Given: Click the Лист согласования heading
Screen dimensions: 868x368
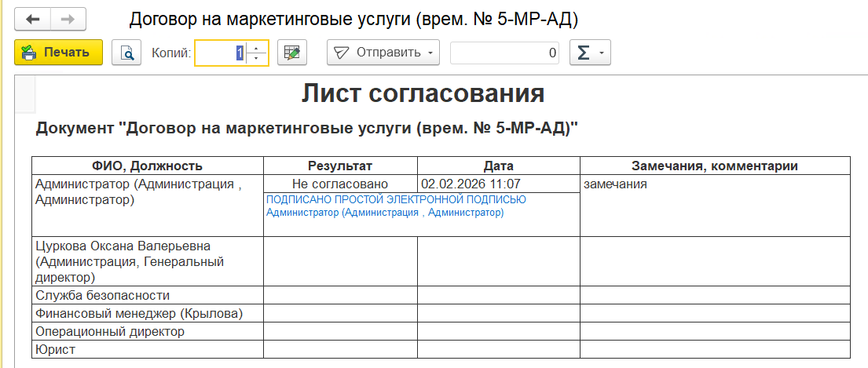Looking at the screenshot, I should [423, 93].
